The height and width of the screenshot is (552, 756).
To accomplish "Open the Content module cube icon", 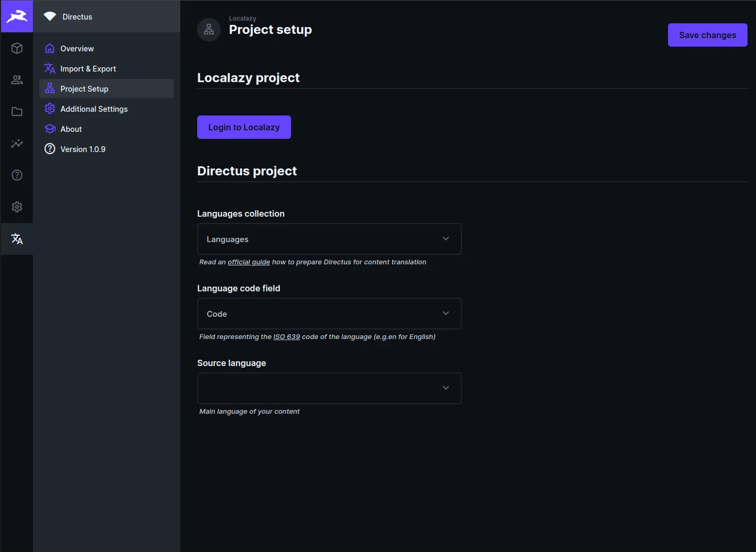I will pos(17,48).
